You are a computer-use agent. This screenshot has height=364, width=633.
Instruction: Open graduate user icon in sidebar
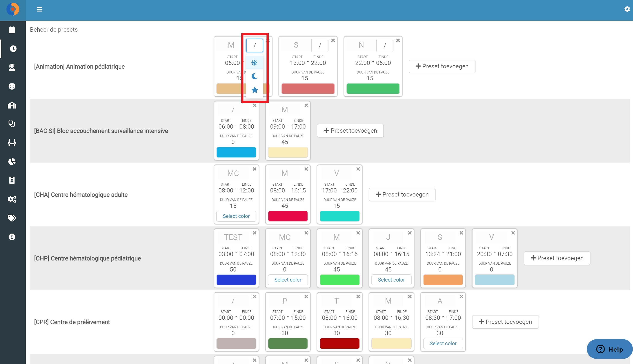click(x=12, y=68)
